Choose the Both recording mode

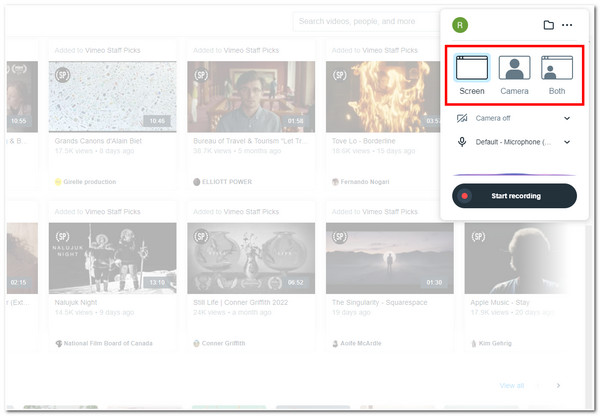point(557,75)
